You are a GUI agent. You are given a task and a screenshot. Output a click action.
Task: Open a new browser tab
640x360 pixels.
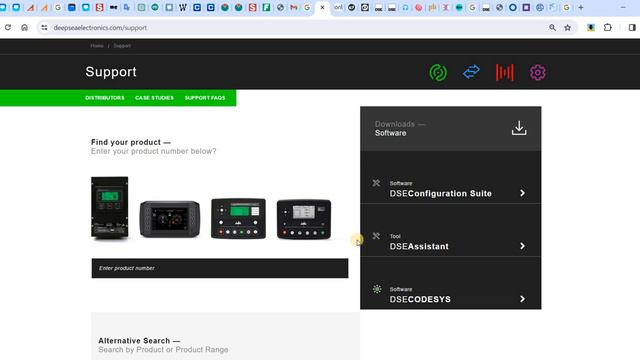coord(581,7)
